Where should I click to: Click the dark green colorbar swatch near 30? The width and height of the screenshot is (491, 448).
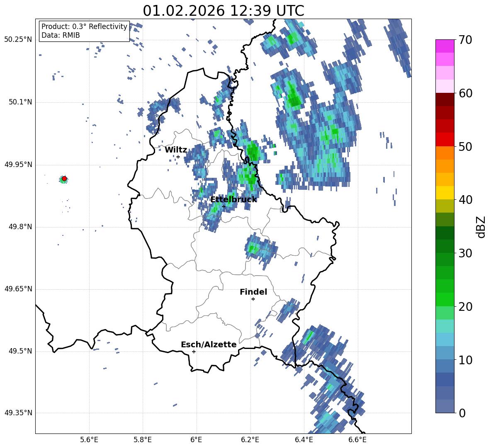pyautogui.click(x=445, y=246)
